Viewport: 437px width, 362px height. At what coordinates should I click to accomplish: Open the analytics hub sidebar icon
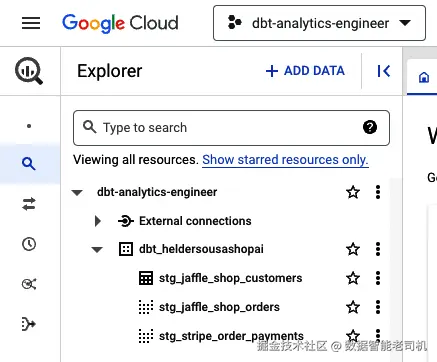click(29, 284)
